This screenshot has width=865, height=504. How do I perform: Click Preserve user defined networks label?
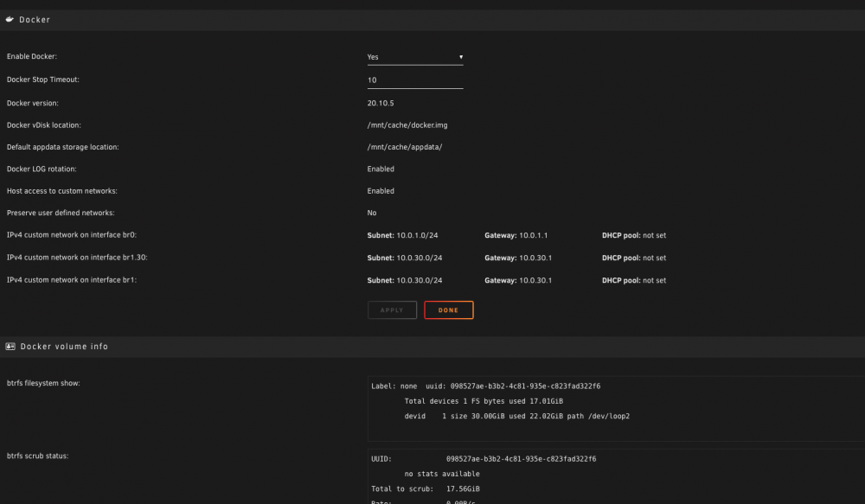[61, 213]
